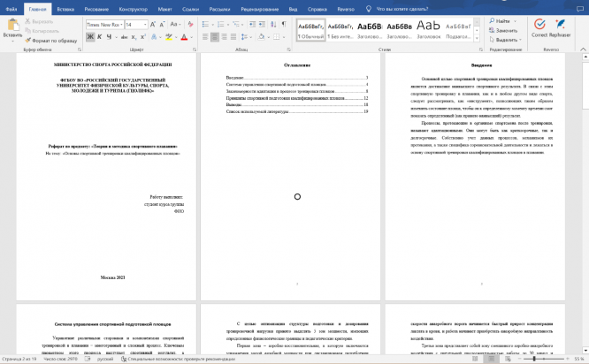Open the font name dropdown Times New Roman
This screenshot has height=364, width=589.
click(121, 25)
